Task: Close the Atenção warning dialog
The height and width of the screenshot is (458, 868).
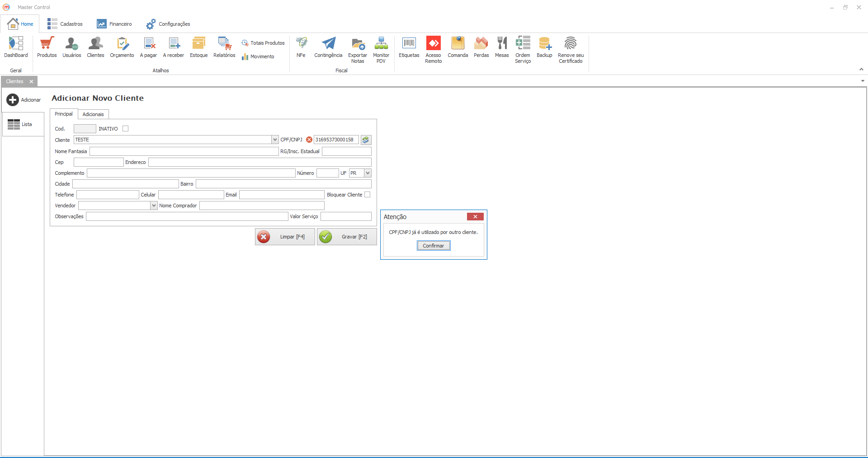Action: coord(475,217)
